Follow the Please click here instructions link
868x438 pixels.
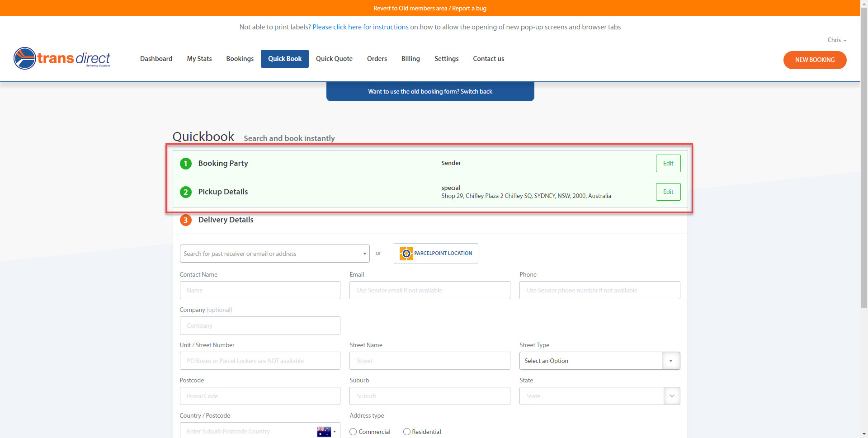click(x=360, y=27)
